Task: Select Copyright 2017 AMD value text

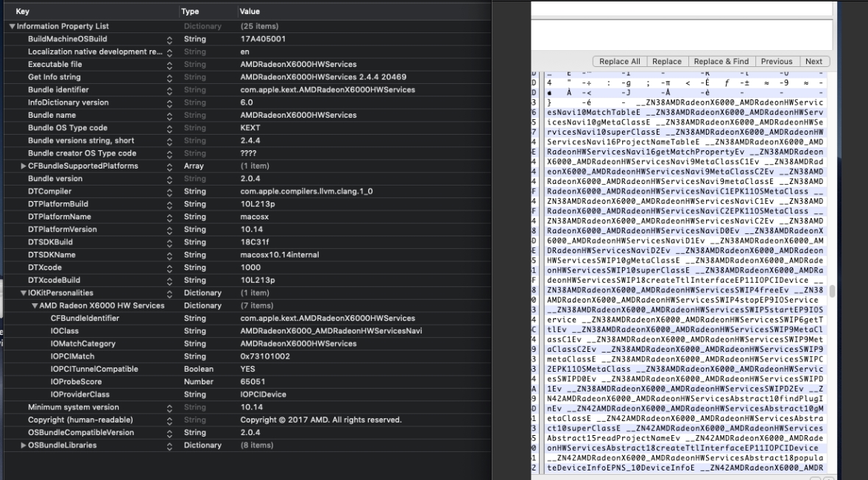Action: 320,420
